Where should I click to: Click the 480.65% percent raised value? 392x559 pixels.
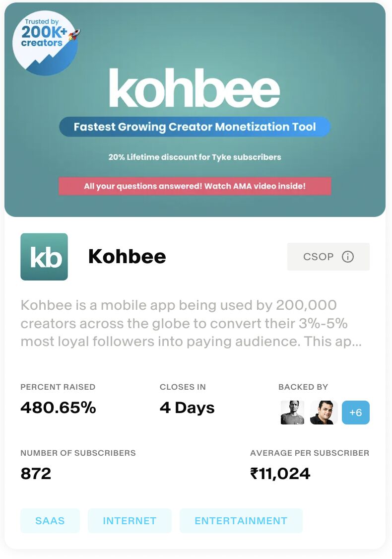(x=58, y=408)
